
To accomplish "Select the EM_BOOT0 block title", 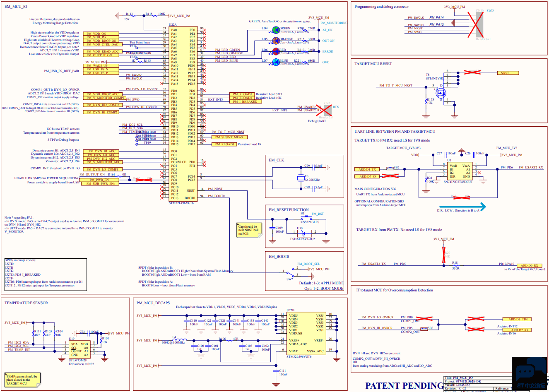I will (279, 257).
